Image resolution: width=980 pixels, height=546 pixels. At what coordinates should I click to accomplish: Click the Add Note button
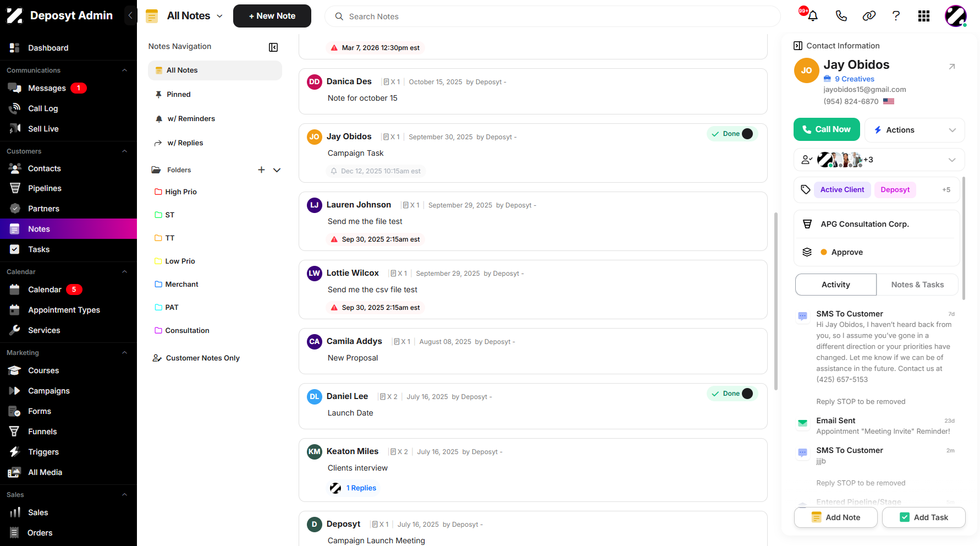point(836,517)
